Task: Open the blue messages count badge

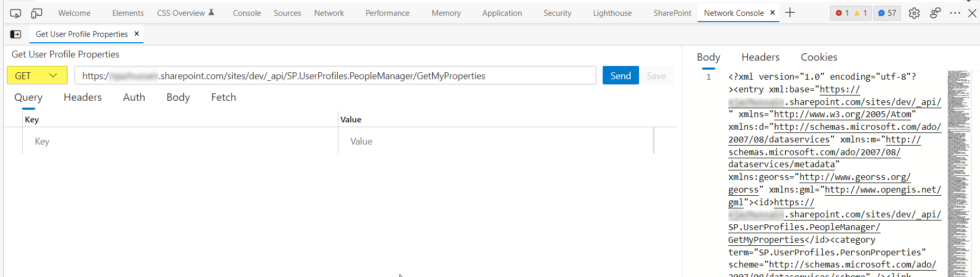Action: pyautogui.click(x=887, y=13)
